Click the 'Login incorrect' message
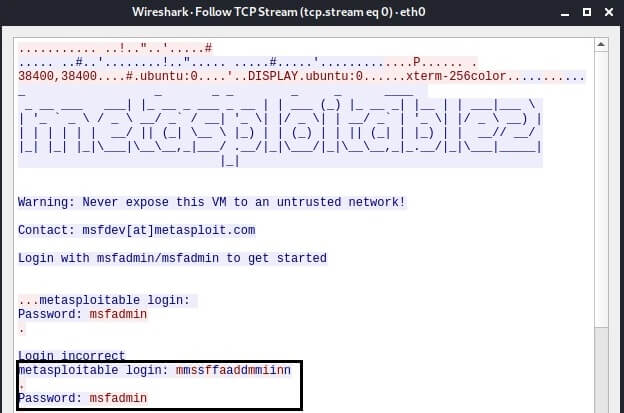624x413 pixels. (x=72, y=355)
